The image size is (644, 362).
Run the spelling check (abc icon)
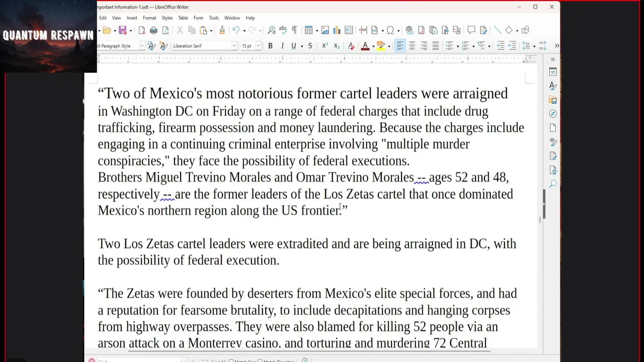click(283, 30)
